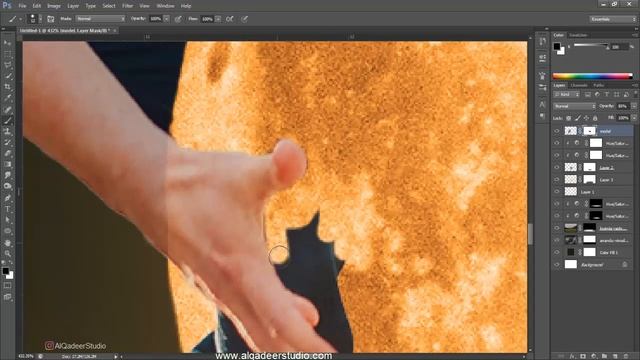Switch to the Paths tab
The image size is (640, 360).
pyautogui.click(x=599, y=85)
